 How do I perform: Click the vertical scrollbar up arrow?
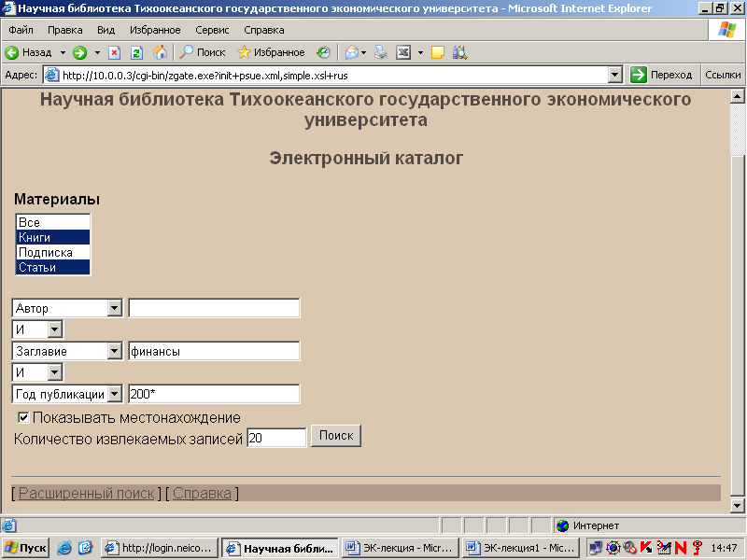737,97
